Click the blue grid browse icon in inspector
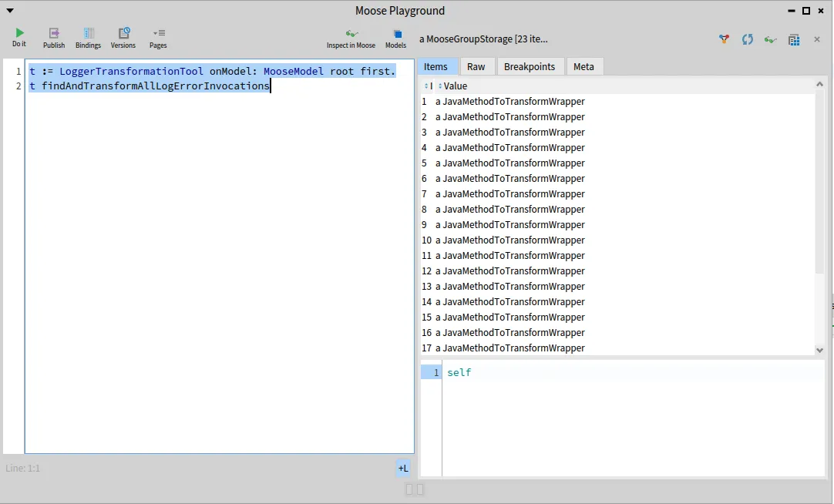834x504 pixels. tap(794, 39)
